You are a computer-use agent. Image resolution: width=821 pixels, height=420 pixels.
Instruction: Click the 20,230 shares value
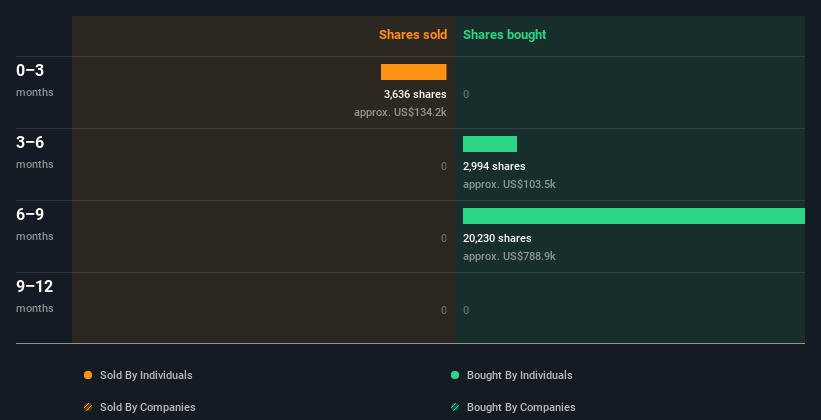(497, 238)
